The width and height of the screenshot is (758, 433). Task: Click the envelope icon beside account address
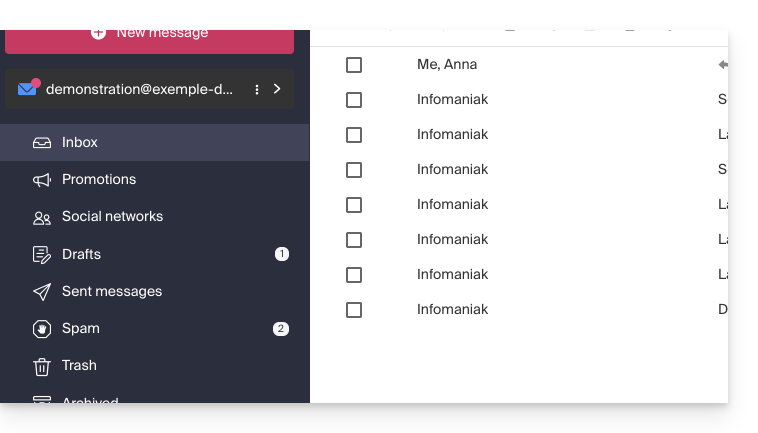point(28,89)
